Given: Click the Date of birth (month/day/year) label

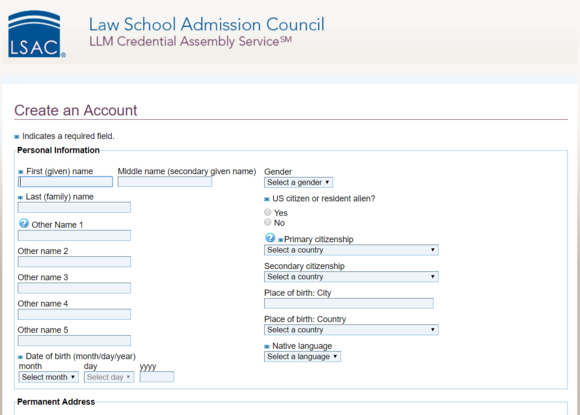Looking at the screenshot, I should (x=81, y=356).
